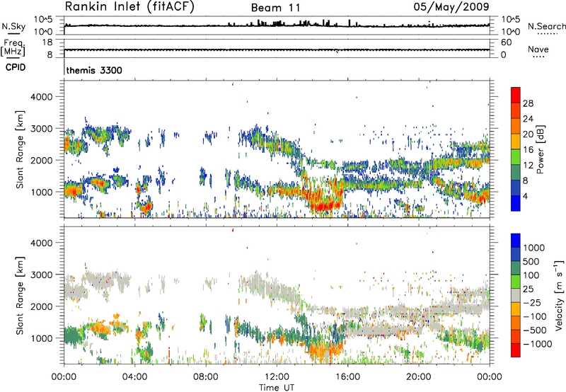This screenshot has width=566, height=392.
Task: Click the red bottom of velocity colorbar
Action: point(516,350)
